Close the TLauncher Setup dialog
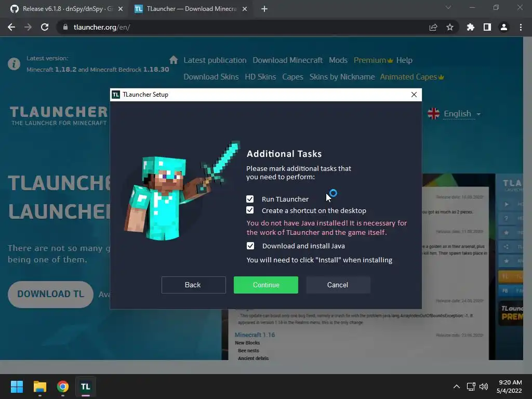532x399 pixels. point(414,95)
